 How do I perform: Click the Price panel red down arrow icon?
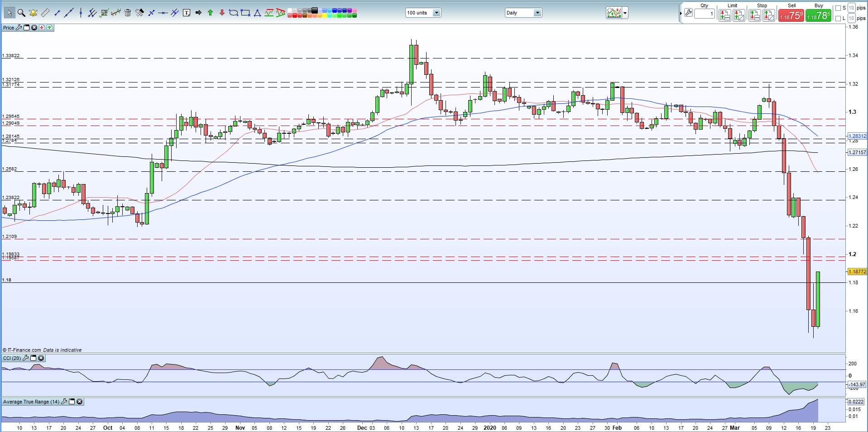pyautogui.click(x=42, y=28)
